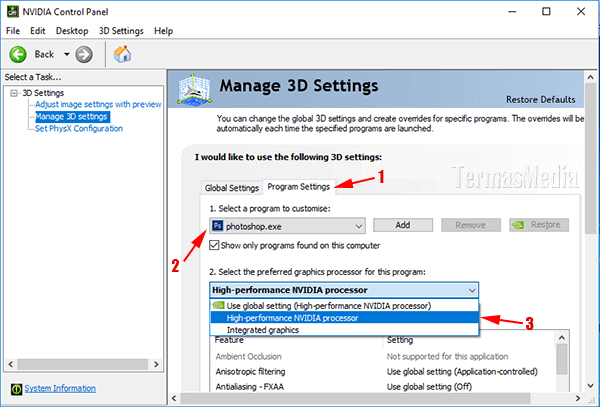Click the feature list scrollbar thumb
Screen dimensions: 600x407
tap(562, 359)
